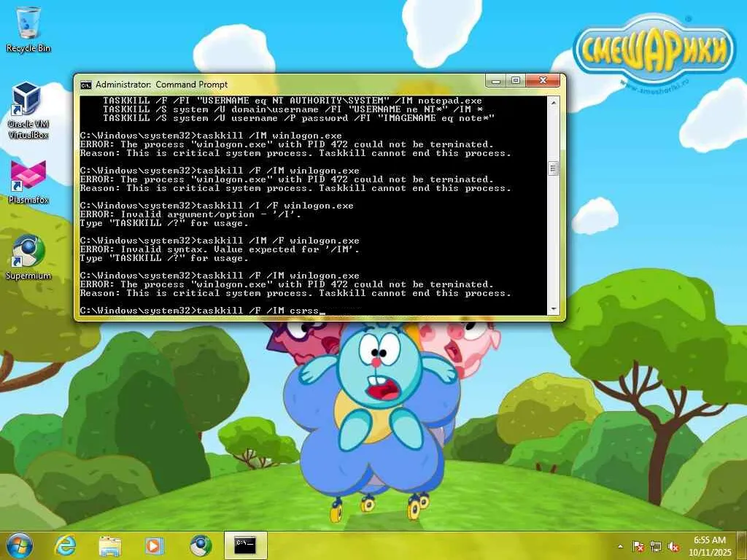The image size is (747, 560).
Task: Select the Oracle VM VirtualBox shortcut
Action: [x=28, y=111]
